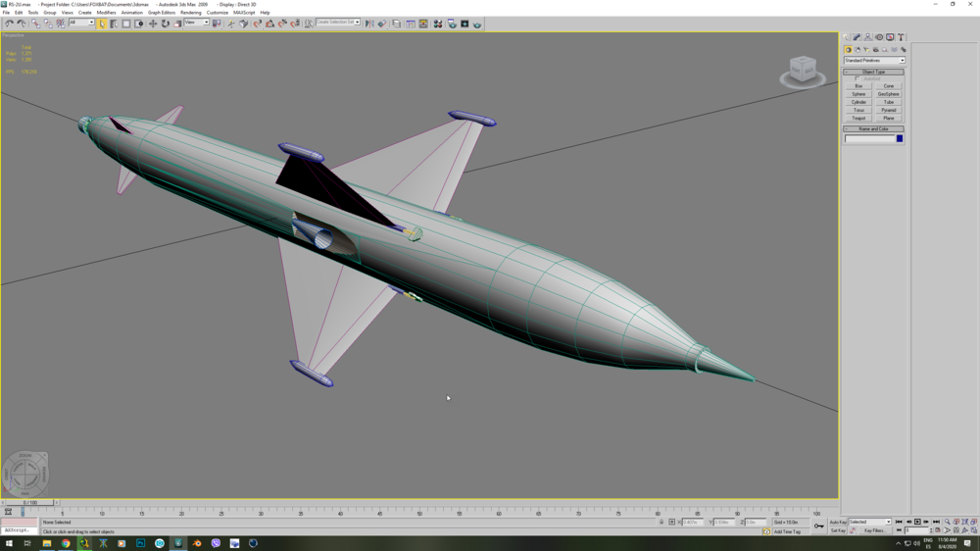This screenshot has height=551, width=980.
Task: Click the Undo arrow in the main toolbar
Action: tap(9, 24)
